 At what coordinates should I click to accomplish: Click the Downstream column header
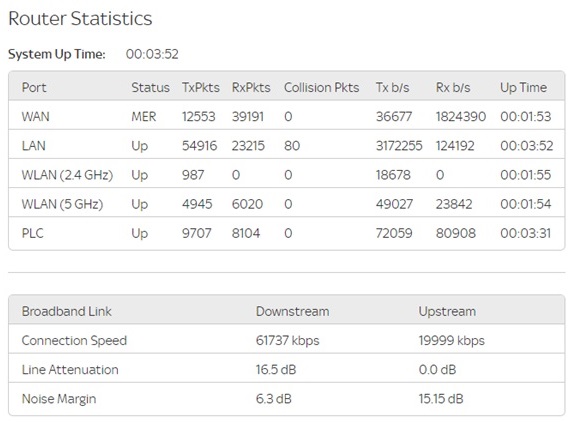click(x=292, y=311)
